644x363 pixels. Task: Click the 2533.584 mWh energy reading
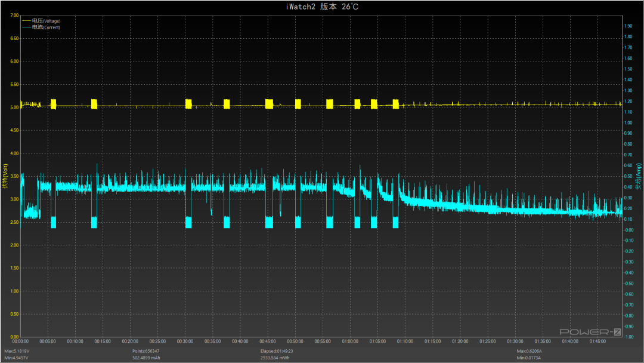click(275, 358)
